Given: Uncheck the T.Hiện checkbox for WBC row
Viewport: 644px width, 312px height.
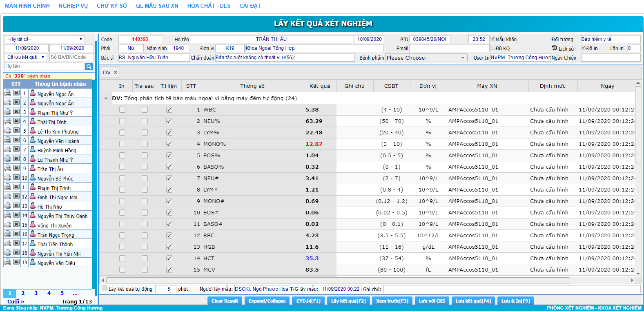Looking at the screenshot, I should click(169, 110).
